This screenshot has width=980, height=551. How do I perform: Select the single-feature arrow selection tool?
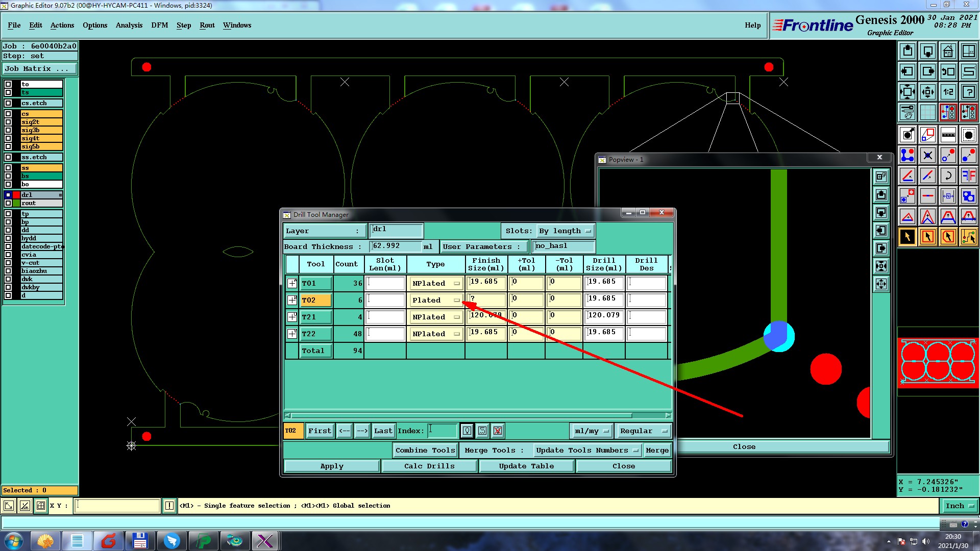(x=907, y=237)
